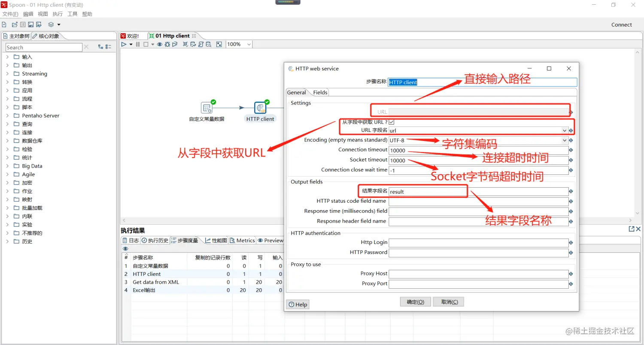This screenshot has height=345, width=644.
Task: Click the Connection timeout field
Action: (479, 150)
